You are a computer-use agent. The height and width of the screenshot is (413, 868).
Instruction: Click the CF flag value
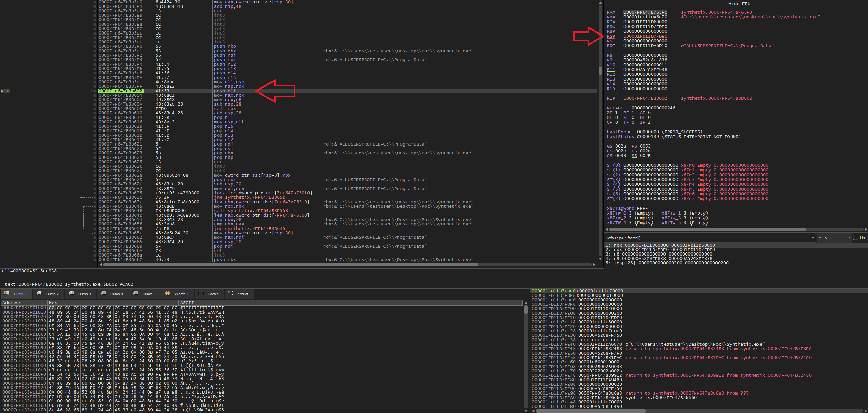tap(617, 122)
